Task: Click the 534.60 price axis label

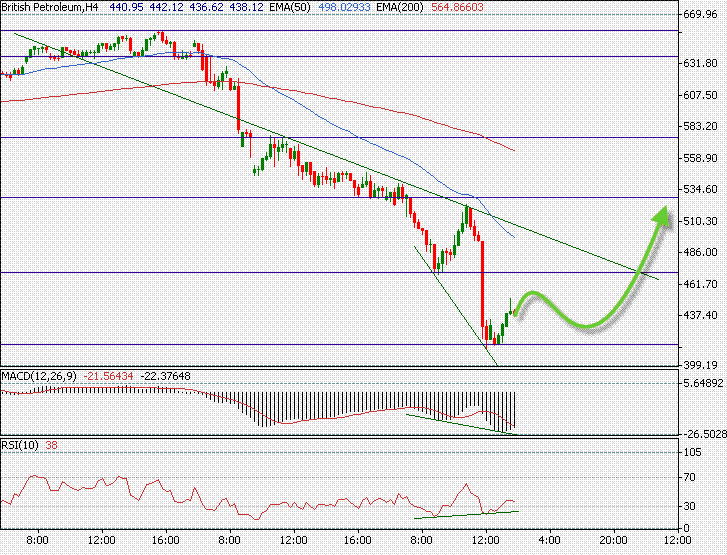Action: click(700, 189)
